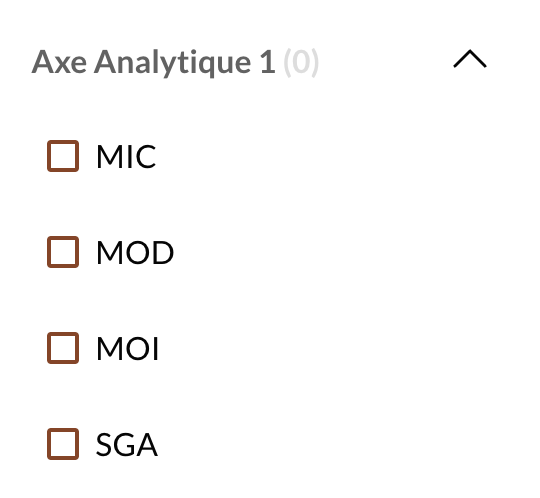Screen dimensions: 540x498
Task: Click the SGA label text
Action: pos(127,445)
